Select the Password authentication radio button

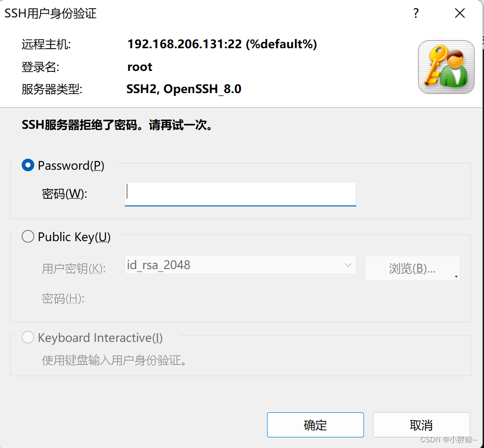pyautogui.click(x=28, y=165)
